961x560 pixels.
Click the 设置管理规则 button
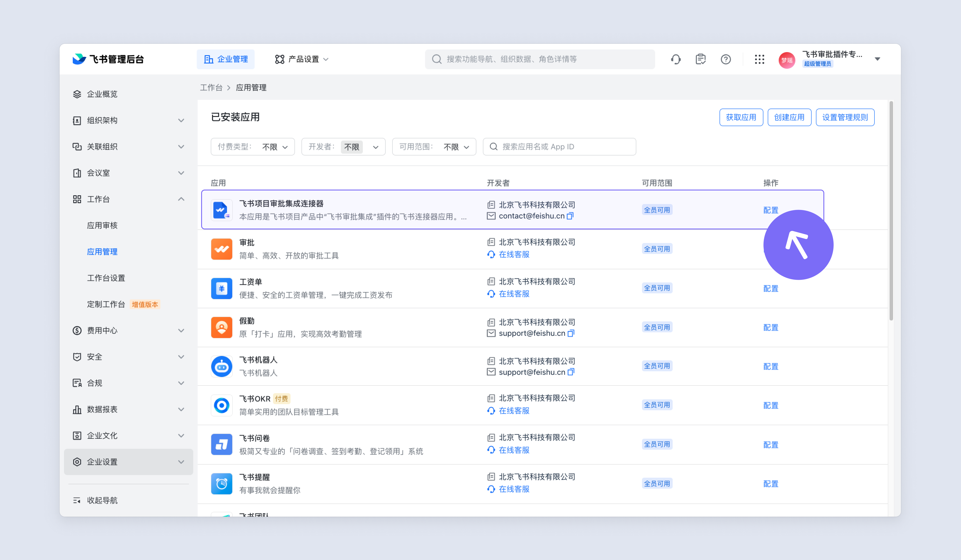point(845,117)
